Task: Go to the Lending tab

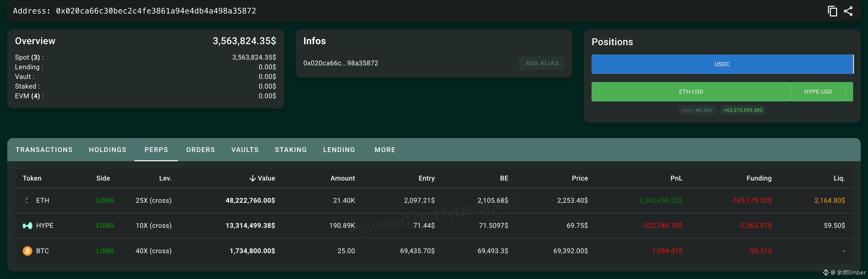Action: (x=339, y=150)
